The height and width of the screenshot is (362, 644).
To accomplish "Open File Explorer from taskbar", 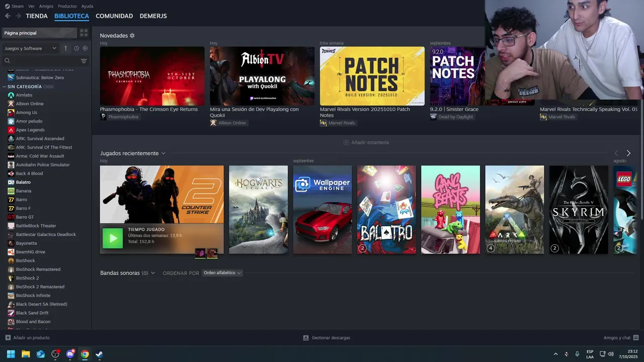I will [26, 354].
